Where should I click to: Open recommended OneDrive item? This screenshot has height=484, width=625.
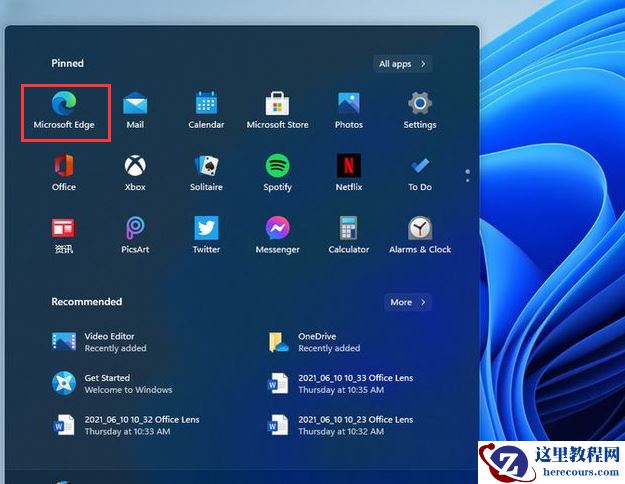(314, 342)
